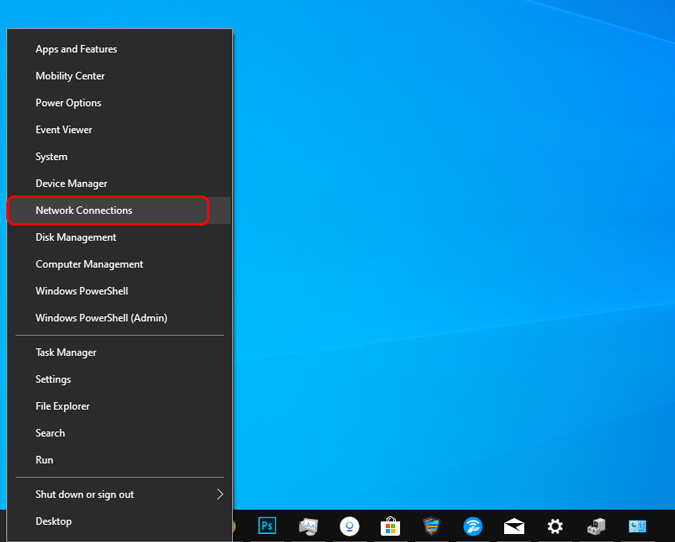The height and width of the screenshot is (542, 675).
Task: Click the Control Panel taskbar icon
Action: (637, 526)
